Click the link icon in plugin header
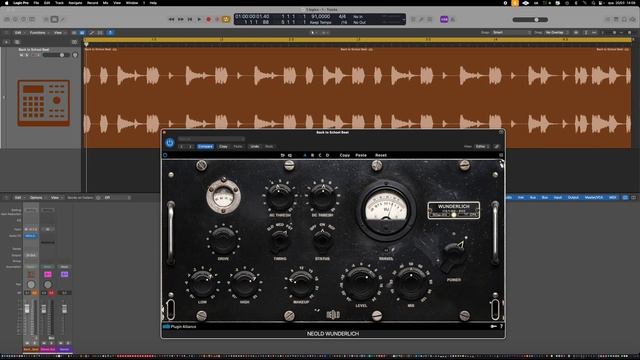This screenshot has height=360, width=640. point(497,147)
